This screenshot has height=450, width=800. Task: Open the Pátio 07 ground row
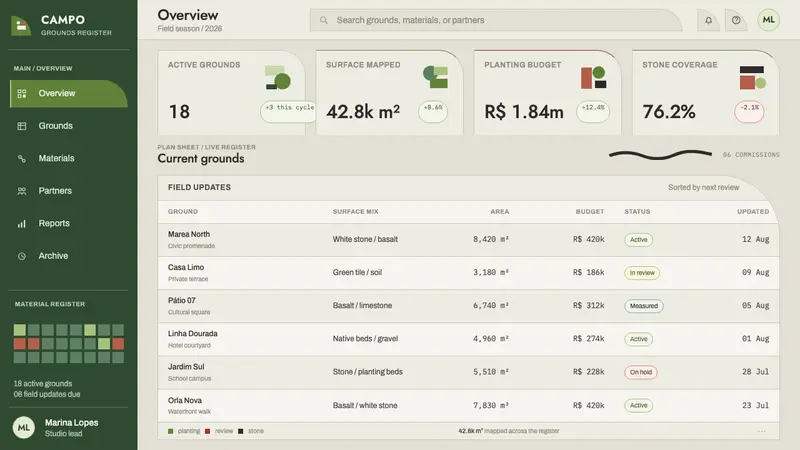[468, 306]
